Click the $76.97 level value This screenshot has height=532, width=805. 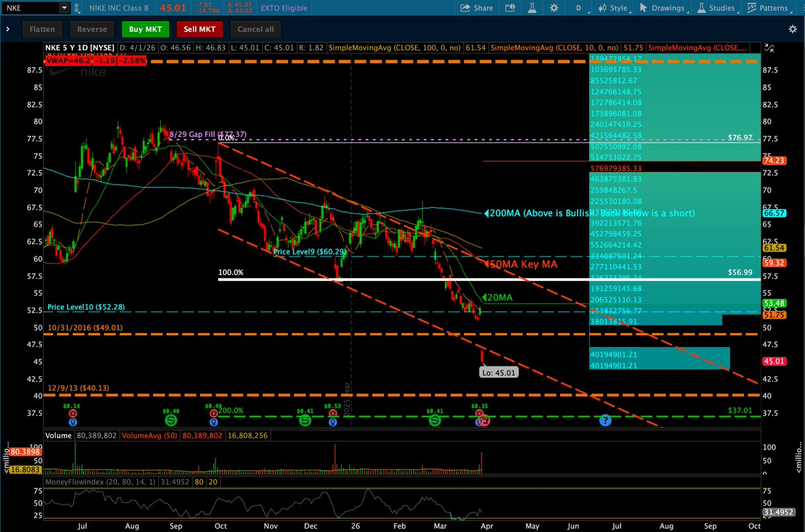pyautogui.click(x=740, y=137)
